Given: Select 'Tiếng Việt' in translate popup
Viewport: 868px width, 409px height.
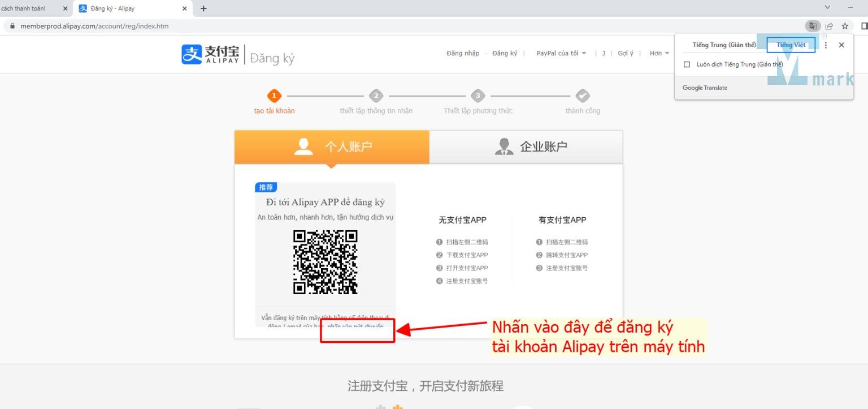Looking at the screenshot, I should pos(791,45).
